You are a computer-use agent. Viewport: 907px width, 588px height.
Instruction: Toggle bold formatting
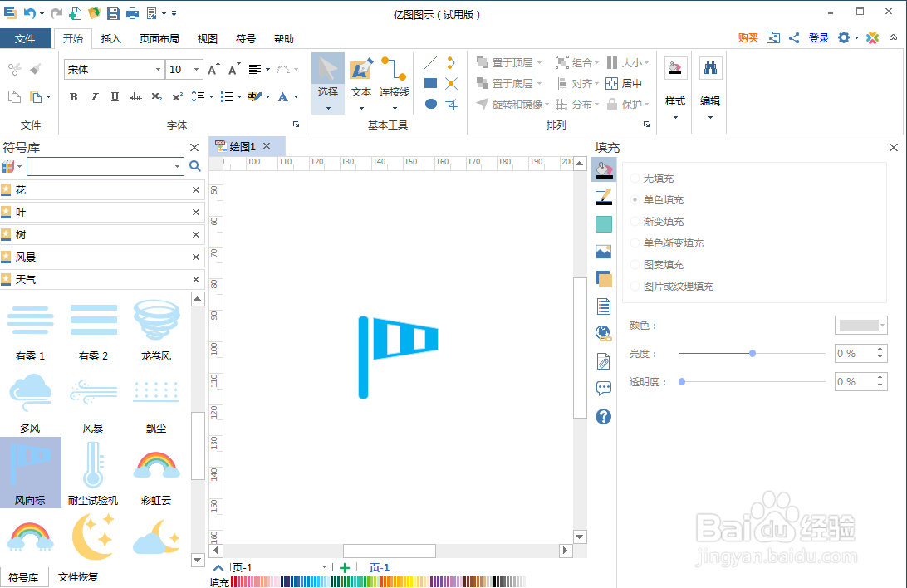coord(73,96)
